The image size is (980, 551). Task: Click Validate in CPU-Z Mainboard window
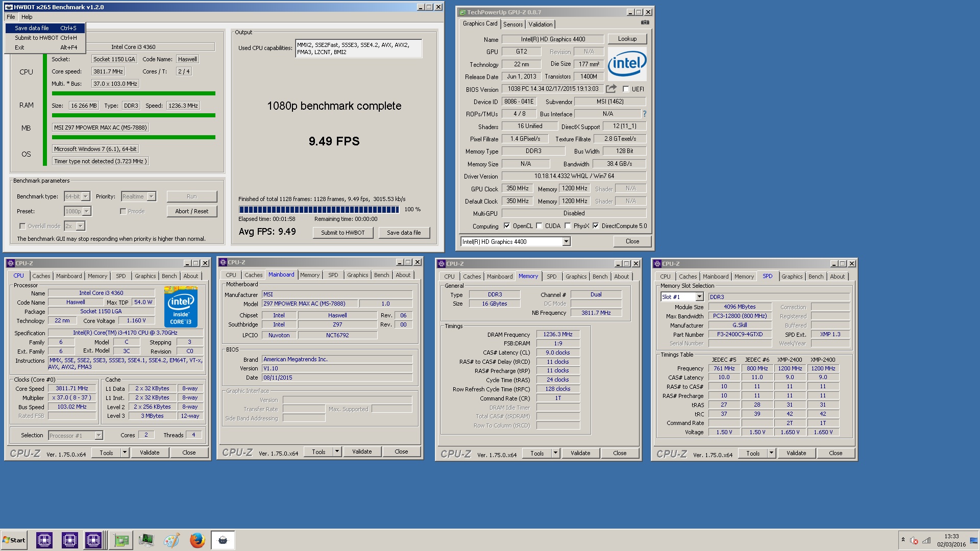coord(362,452)
